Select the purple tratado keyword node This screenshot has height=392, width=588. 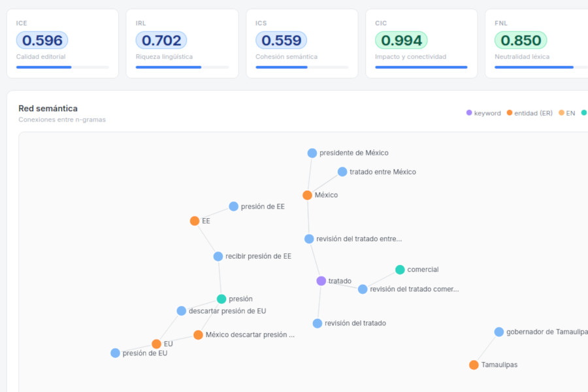[321, 281]
